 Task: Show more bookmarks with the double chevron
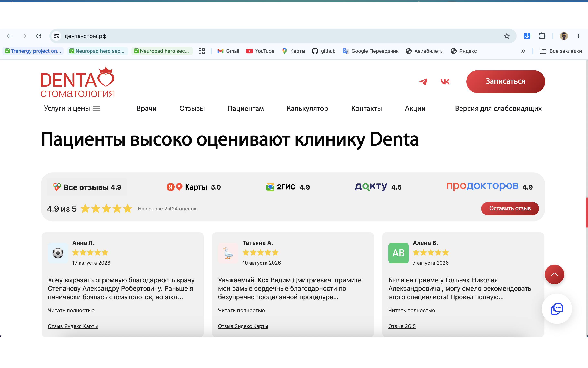[523, 51]
